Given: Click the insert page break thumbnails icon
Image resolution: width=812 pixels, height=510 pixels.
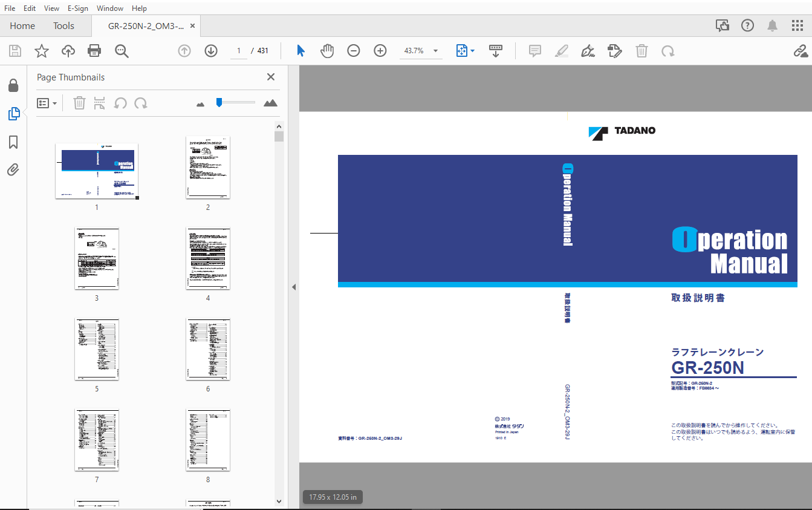Looking at the screenshot, I should pos(100,103).
